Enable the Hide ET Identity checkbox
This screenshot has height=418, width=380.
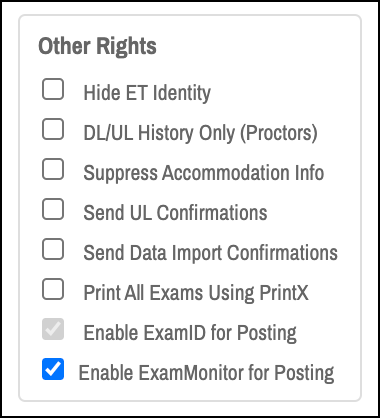pos(53,89)
